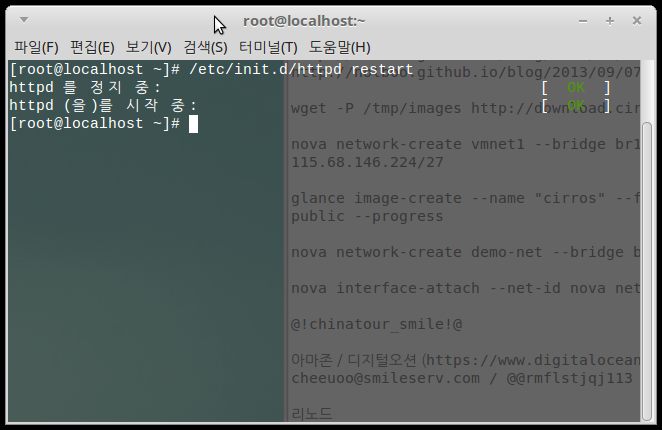Click the second green OK status
The image size is (662, 430).
[x=576, y=105]
